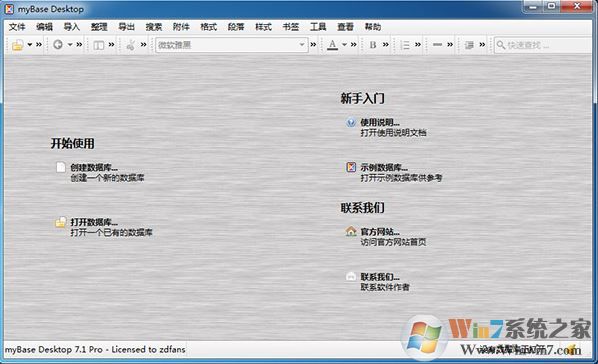Click the font color A icon

click(x=333, y=45)
